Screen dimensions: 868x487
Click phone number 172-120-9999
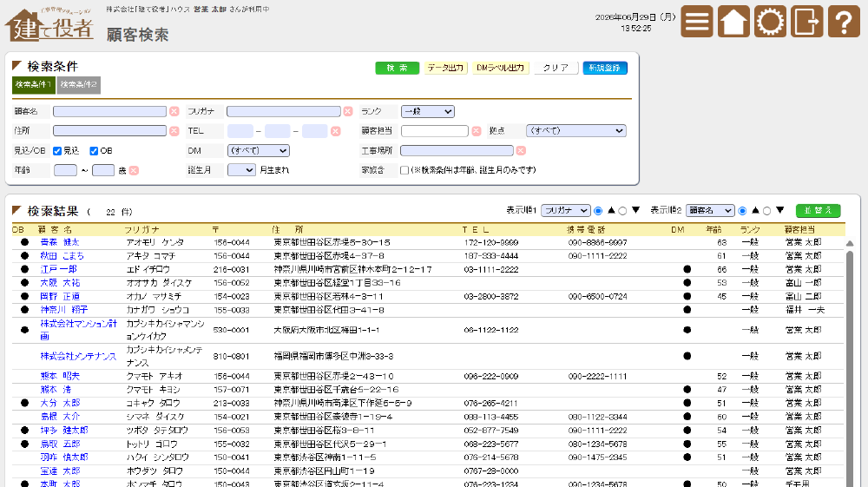pos(491,242)
